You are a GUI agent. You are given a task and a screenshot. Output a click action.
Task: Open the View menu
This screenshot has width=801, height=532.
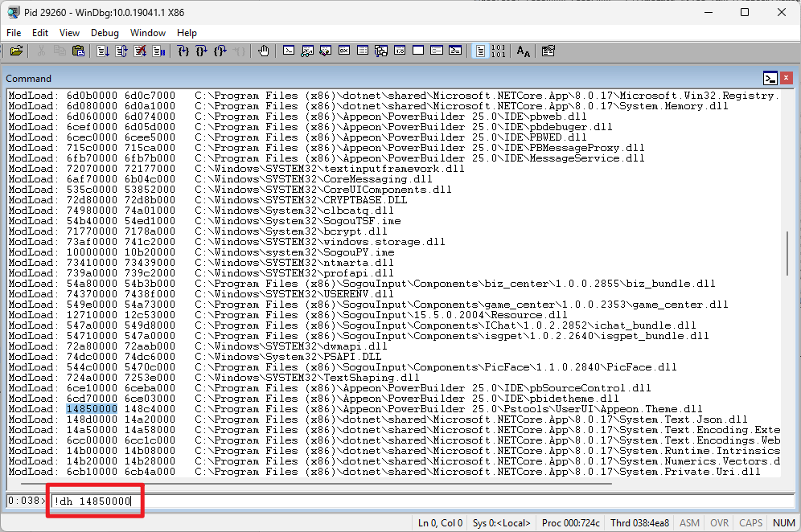[x=70, y=33]
